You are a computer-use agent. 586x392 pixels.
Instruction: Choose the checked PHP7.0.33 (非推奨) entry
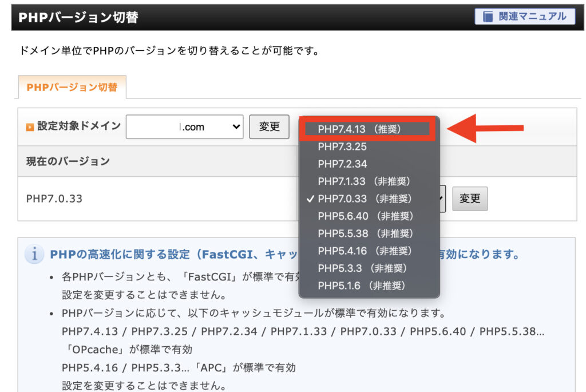point(365,199)
